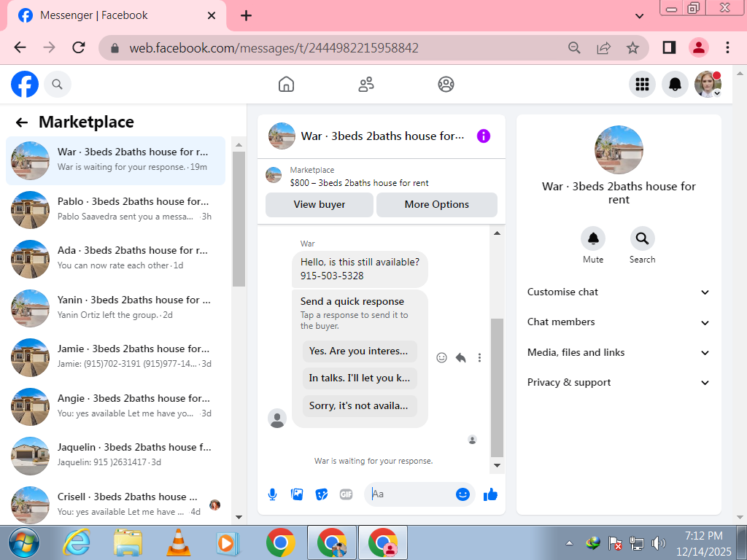Open conversation information purple icon
This screenshot has width=747, height=560.
[484, 136]
